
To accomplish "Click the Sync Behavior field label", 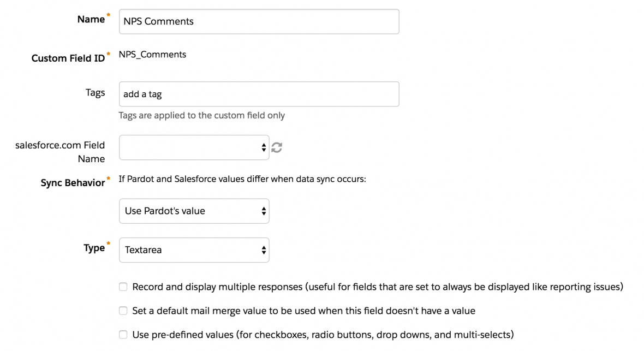I will 74,182.
